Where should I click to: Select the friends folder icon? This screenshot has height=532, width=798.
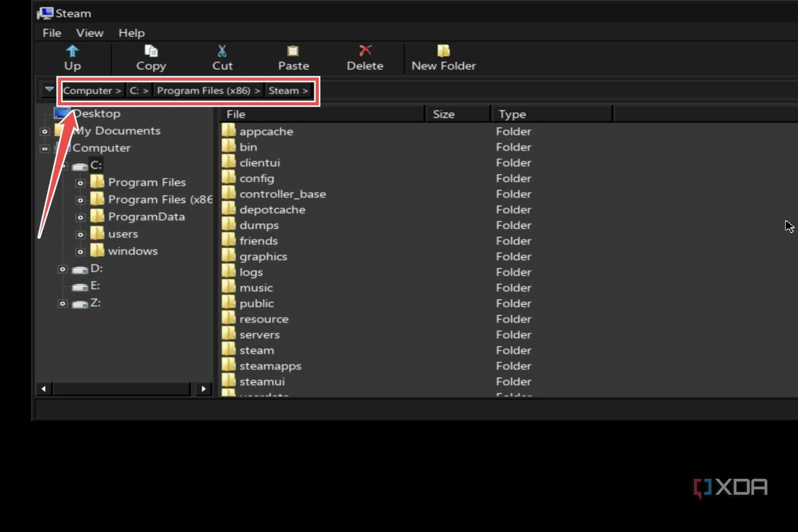pos(228,240)
